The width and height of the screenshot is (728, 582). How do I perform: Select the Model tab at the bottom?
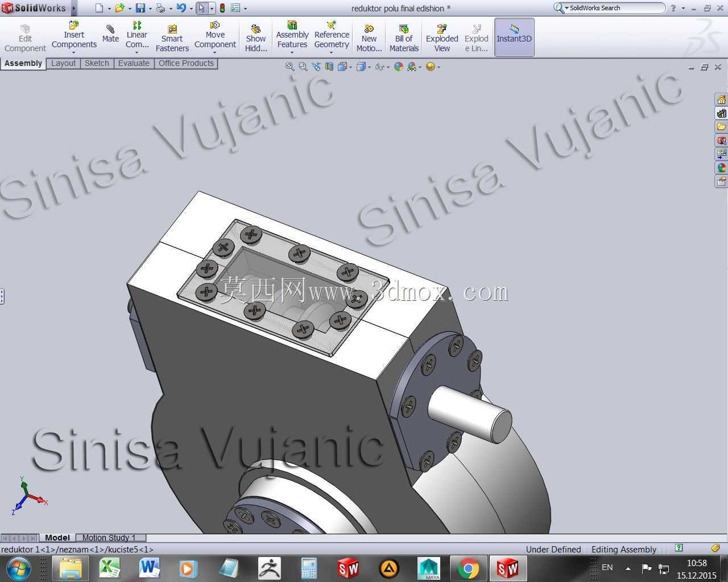pos(57,538)
